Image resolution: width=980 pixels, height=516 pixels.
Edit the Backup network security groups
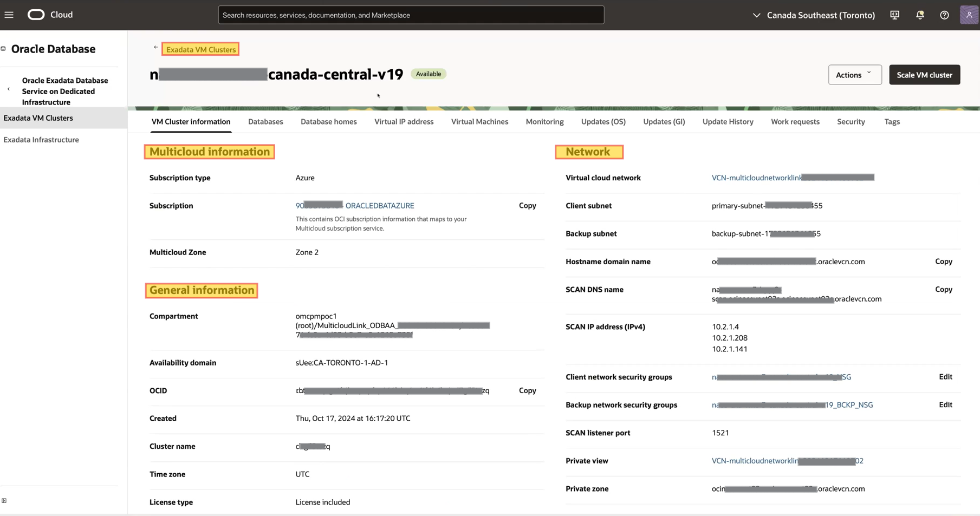tap(946, 405)
